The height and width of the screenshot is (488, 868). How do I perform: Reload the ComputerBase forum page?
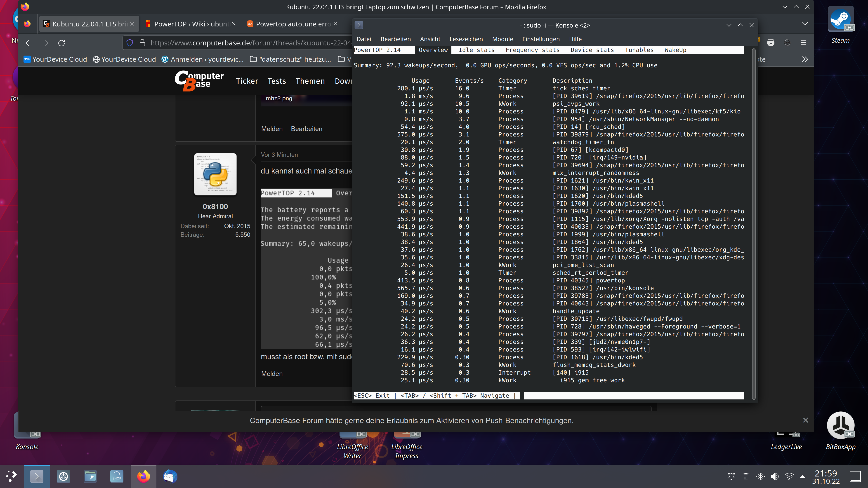(61, 43)
